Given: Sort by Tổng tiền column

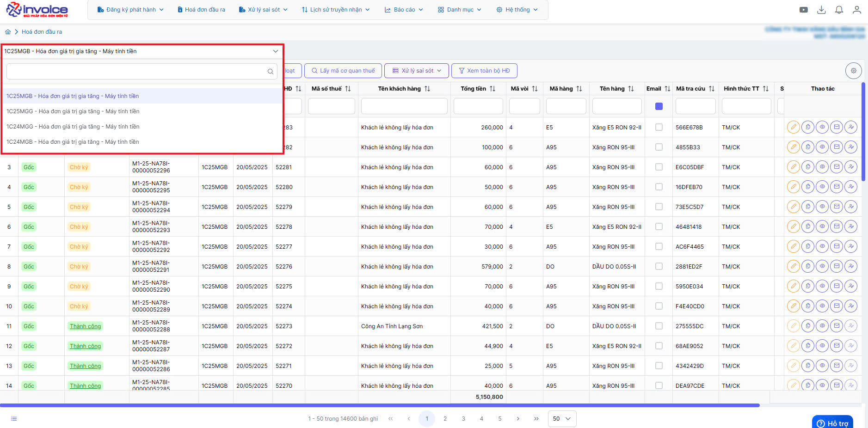Looking at the screenshot, I should (x=492, y=89).
